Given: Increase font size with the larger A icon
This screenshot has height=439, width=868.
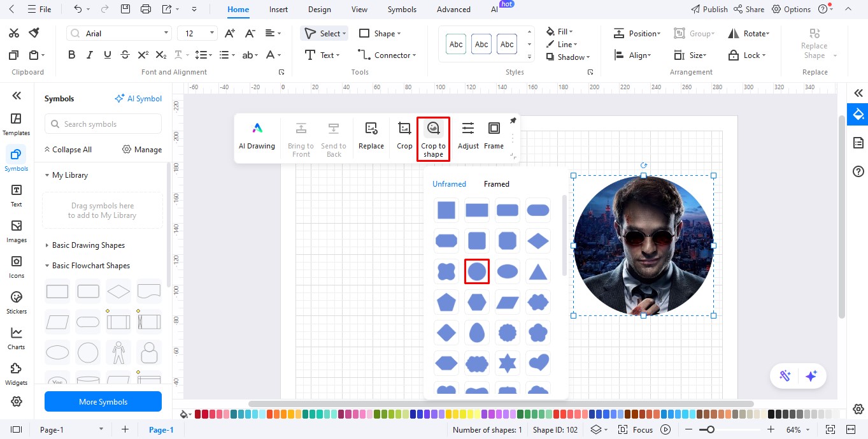Looking at the screenshot, I should tap(231, 33).
